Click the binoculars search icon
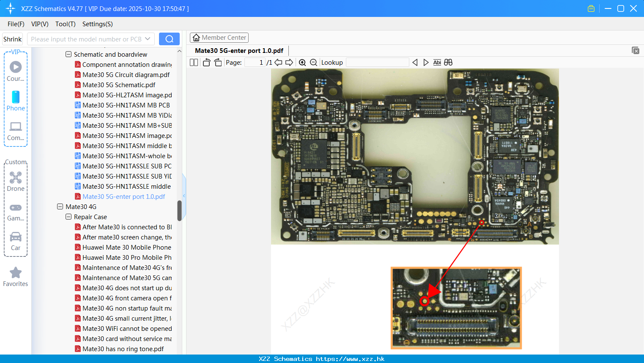 pyautogui.click(x=448, y=63)
